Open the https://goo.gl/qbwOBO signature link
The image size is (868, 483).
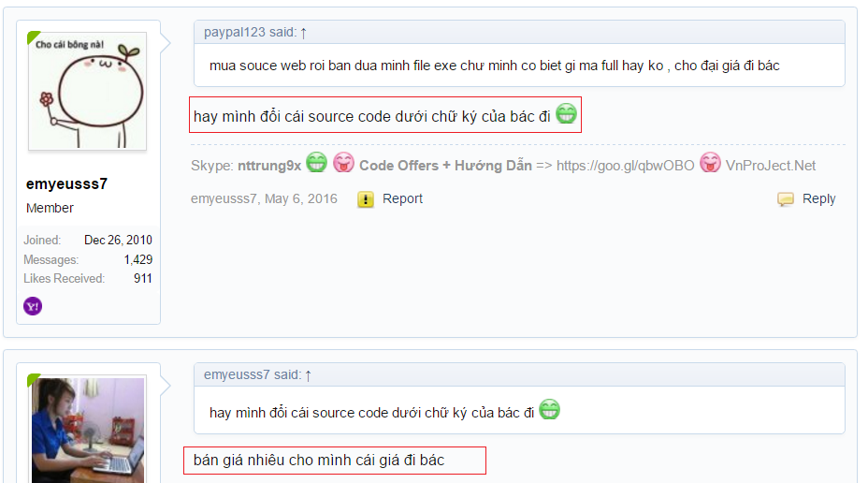pos(625,166)
